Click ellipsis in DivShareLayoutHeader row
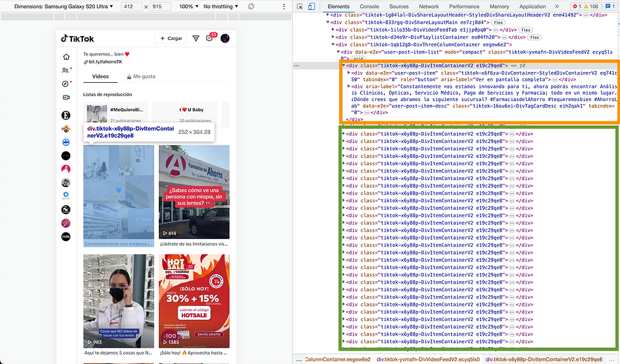Screen dimensions: 620x364 tap(586, 15)
